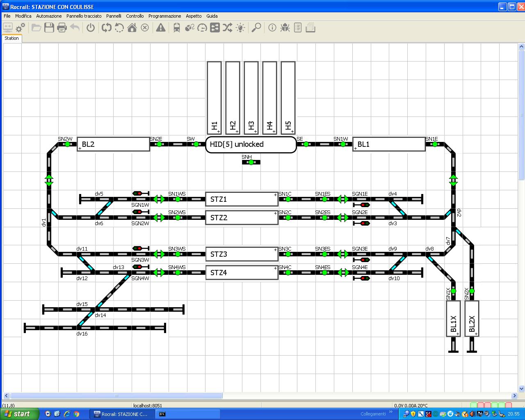Select block BL1

tap(389, 144)
